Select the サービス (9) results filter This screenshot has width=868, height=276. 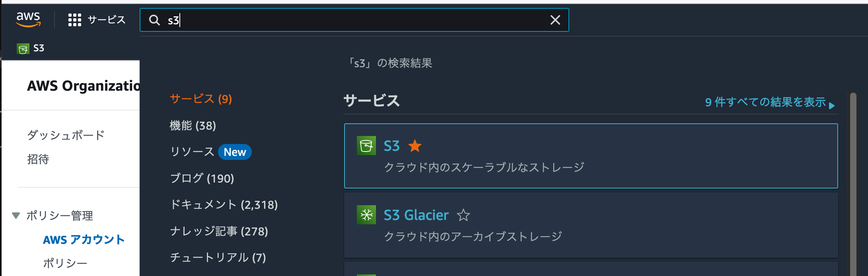(x=201, y=99)
